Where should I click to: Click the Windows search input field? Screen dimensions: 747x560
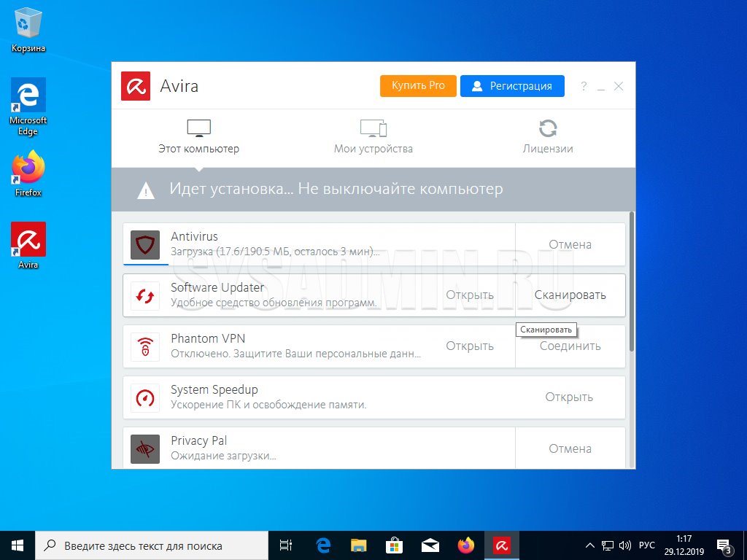[153, 545]
